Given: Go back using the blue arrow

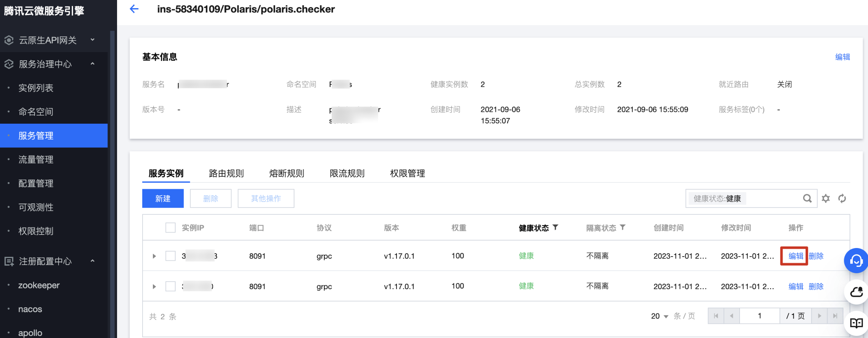Looking at the screenshot, I should point(134,9).
